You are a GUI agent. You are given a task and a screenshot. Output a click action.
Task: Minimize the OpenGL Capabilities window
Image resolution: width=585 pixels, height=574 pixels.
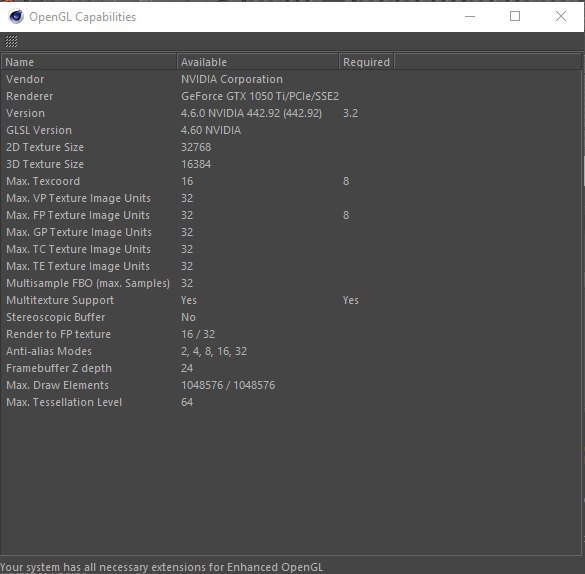tap(470, 16)
